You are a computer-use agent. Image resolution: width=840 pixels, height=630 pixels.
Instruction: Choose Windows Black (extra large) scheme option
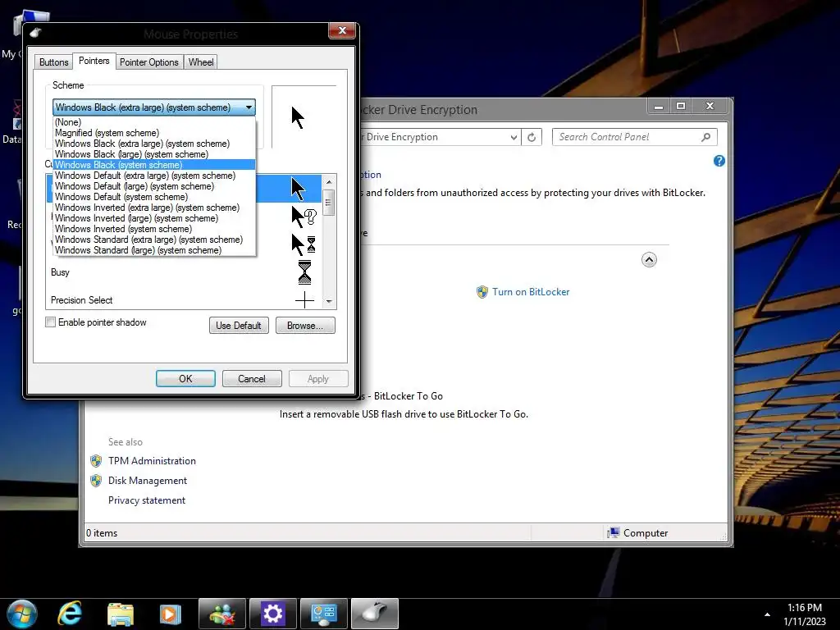click(x=154, y=144)
